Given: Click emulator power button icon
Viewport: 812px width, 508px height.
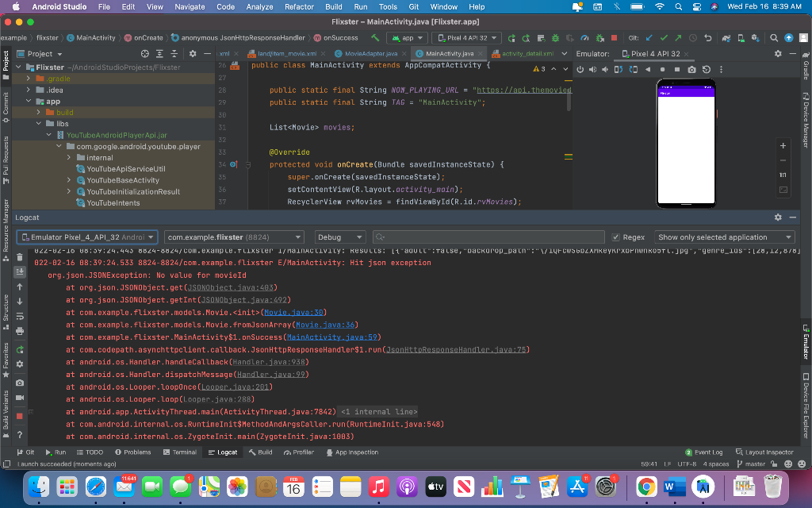Looking at the screenshot, I should coord(580,70).
